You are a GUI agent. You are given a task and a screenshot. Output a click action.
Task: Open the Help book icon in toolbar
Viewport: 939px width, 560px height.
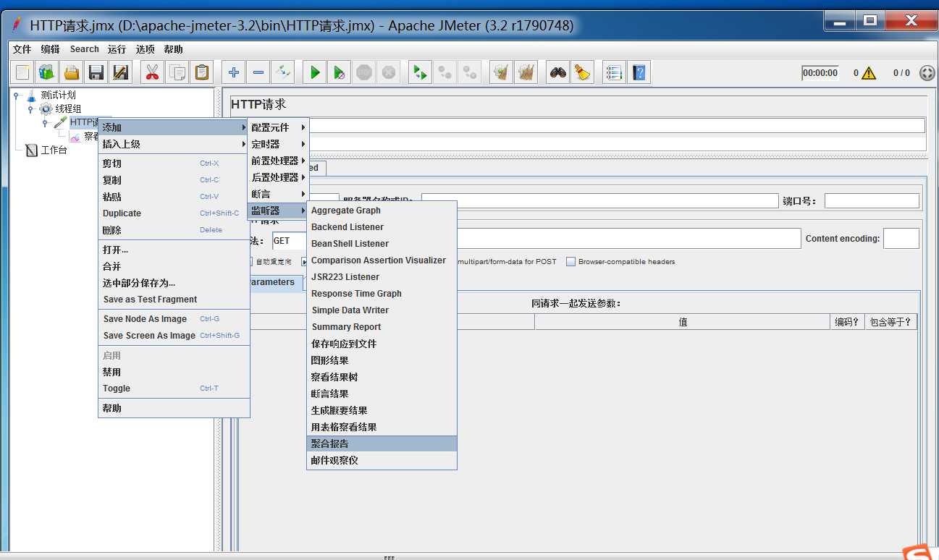pyautogui.click(x=639, y=72)
